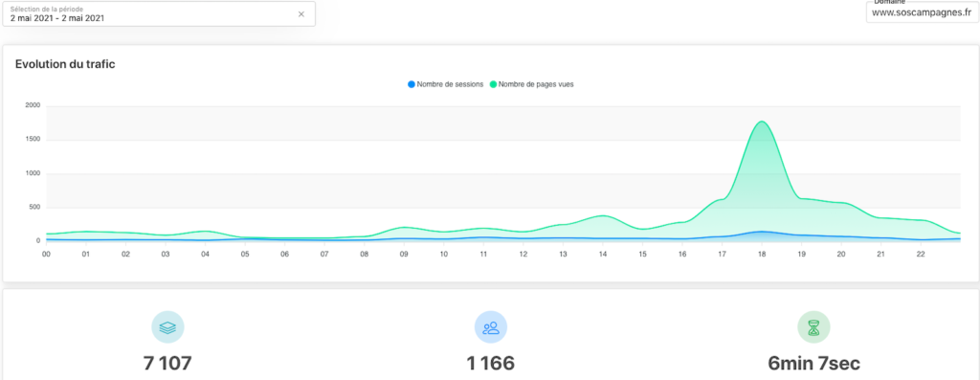Click the x-axis label 04
Screen dimensions: 980x380
(x=205, y=255)
